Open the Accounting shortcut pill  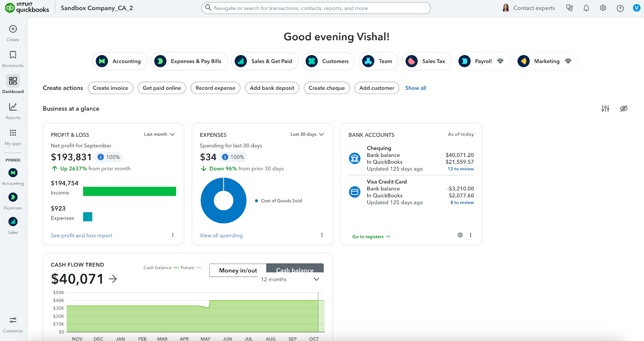120,61
